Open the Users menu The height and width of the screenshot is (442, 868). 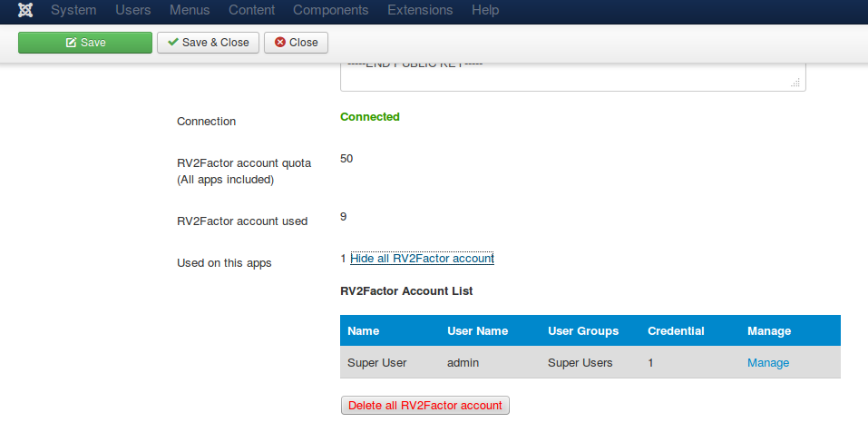click(x=132, y=10)
